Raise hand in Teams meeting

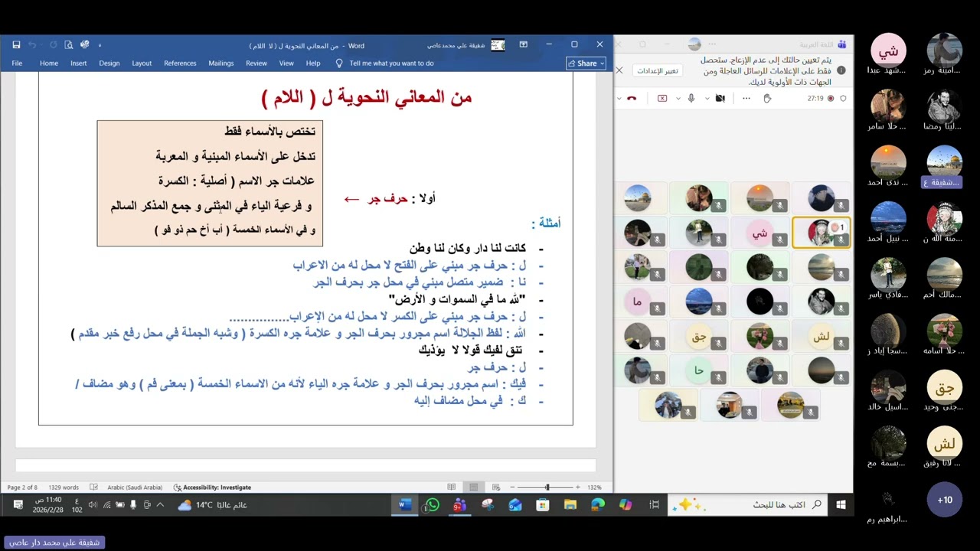click(767, 98)
